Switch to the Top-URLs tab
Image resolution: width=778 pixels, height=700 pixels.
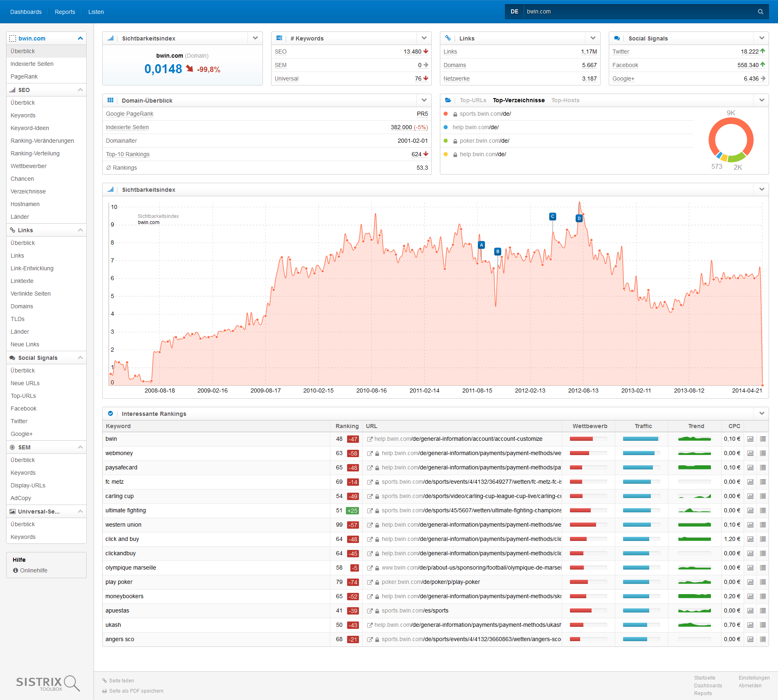click(x=473, y=100)
